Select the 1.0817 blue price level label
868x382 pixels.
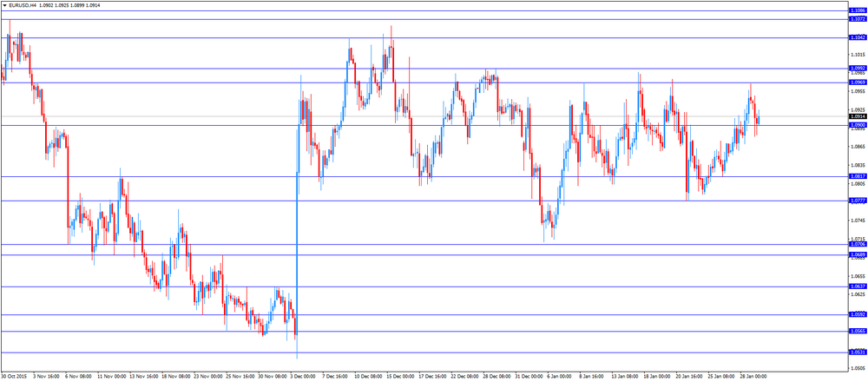click(857, 176)
